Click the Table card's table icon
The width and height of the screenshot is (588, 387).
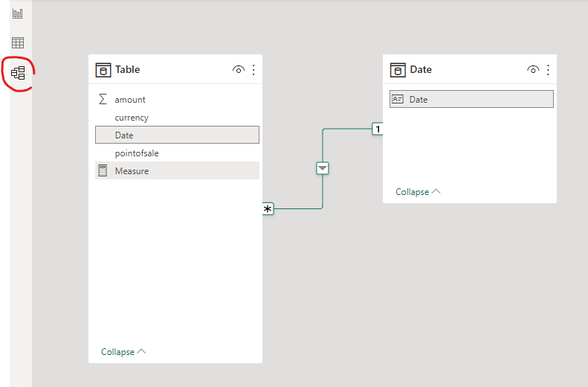point(103,70)
